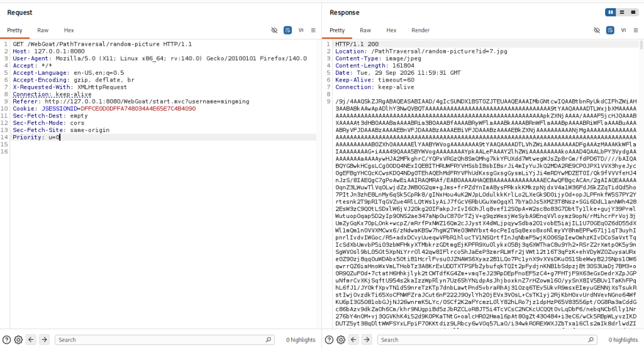This screenshot has width=644, height=348.
Task: Open search settings gear below Response panel
Action: 340,340
